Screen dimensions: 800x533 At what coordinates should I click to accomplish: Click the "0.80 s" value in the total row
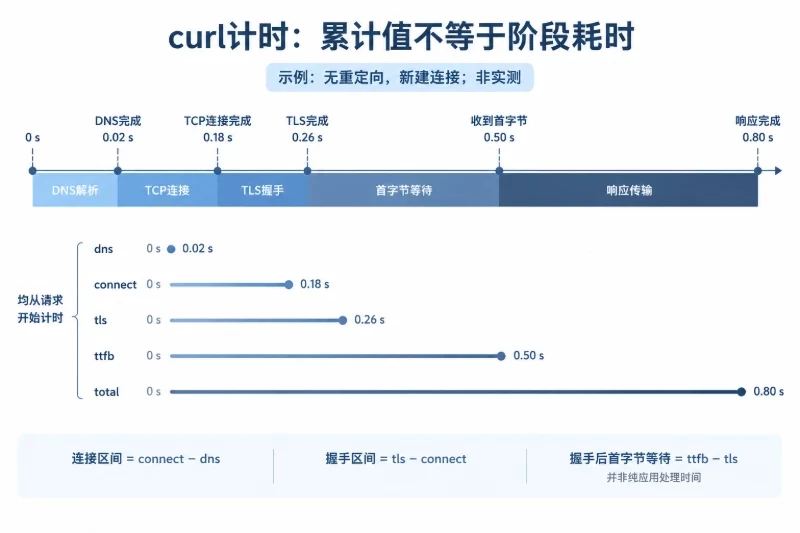coord(768,391)
